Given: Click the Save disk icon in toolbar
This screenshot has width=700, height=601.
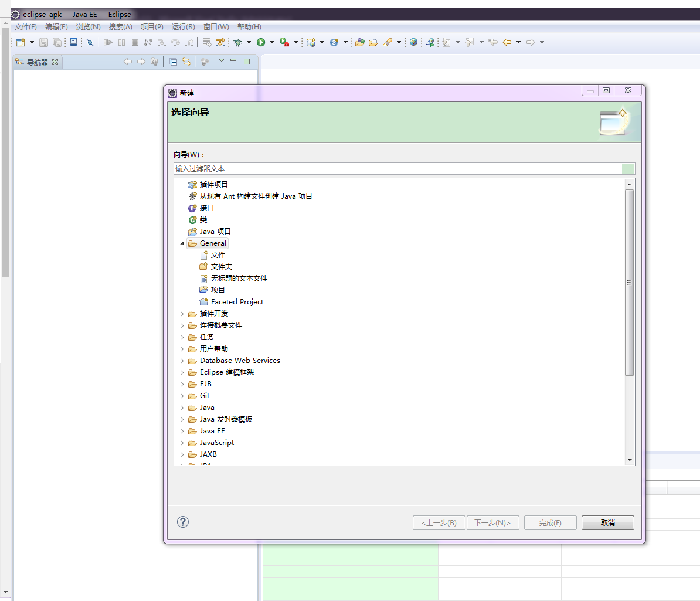Looking at the screenshot, I should 43,42.
